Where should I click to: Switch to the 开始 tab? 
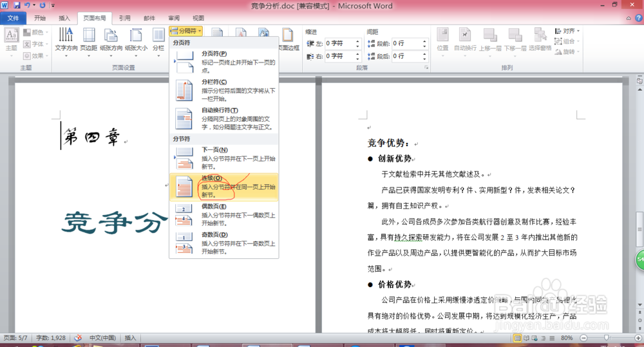point(40,18)
